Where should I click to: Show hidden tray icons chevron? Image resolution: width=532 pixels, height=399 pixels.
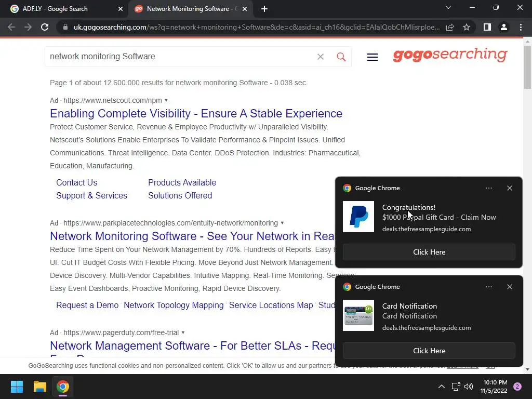pyautogui.click(x=442, y=387)
